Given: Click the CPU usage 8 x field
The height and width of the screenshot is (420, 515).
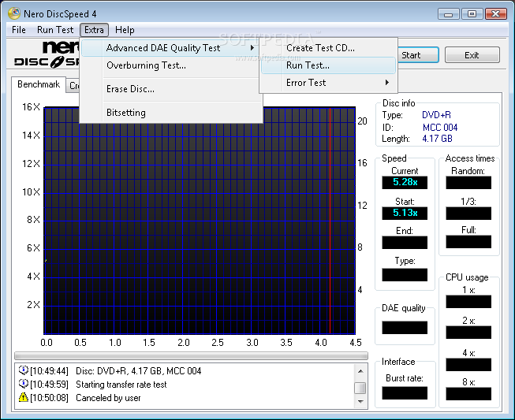Looking at the screenshot, I should point(468,393).
